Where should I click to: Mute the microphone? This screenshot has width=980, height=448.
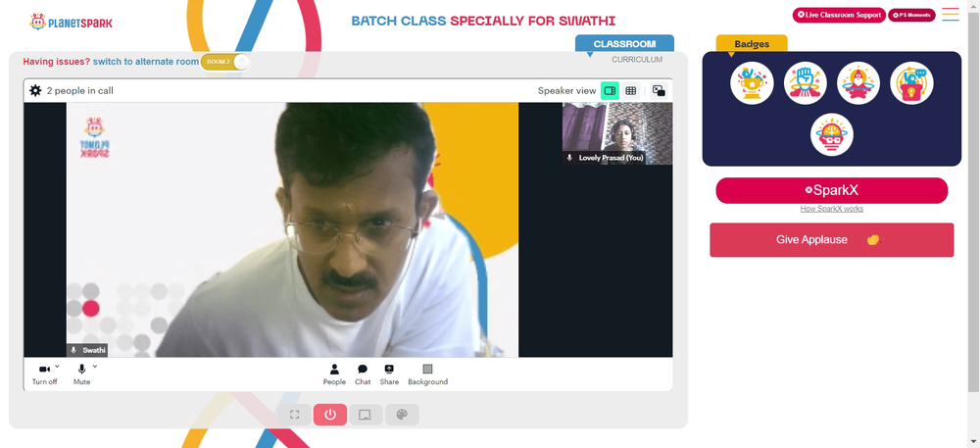tap(81, 373)
